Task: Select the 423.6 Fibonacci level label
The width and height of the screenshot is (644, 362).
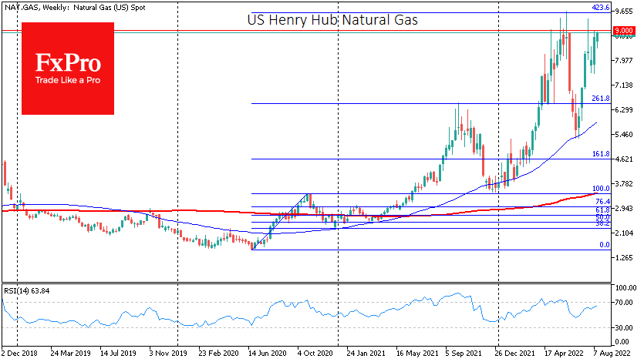Action: click(601, 8)
